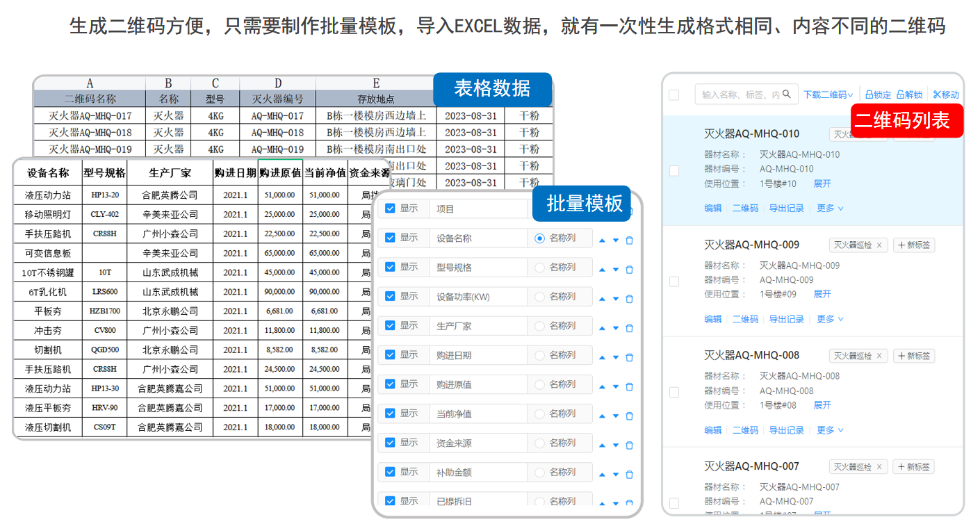Viewport: 980px width, 524px height.
Task: Open the 下载二维码 dropdown
Action: point(827,94)
